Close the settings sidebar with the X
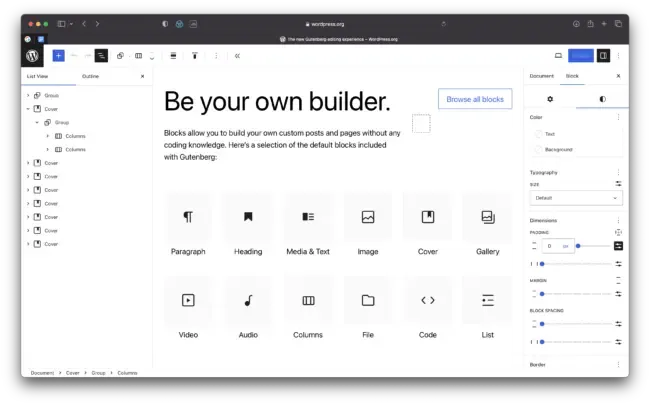The width and height of the screenshot is (650, 405). point(618,76)
